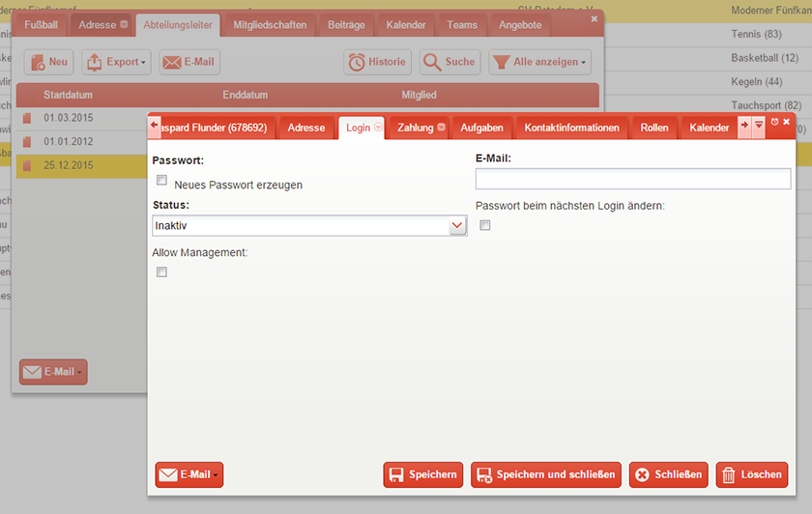Screen dimensions: 812x514
Task: Toggle the Allow Management checkbox
Action: pyautogui.click(x=161, y=271)
